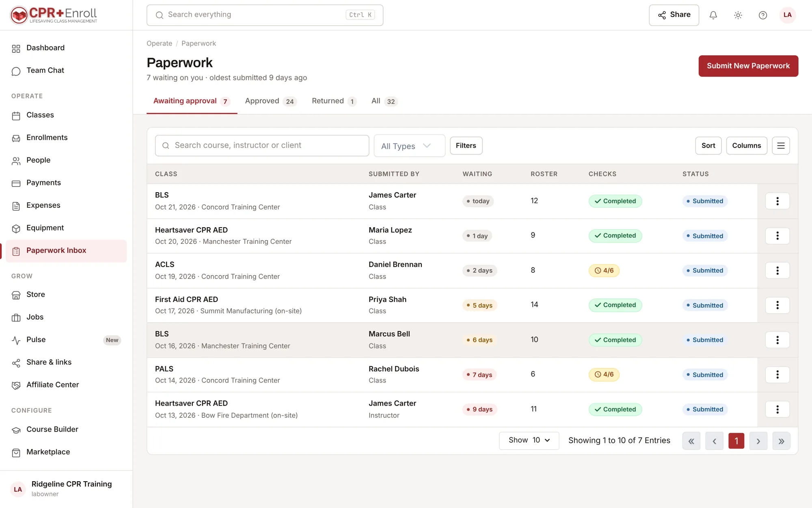
Task: Open row actions for ACLS class
Action: pos(777,271)
